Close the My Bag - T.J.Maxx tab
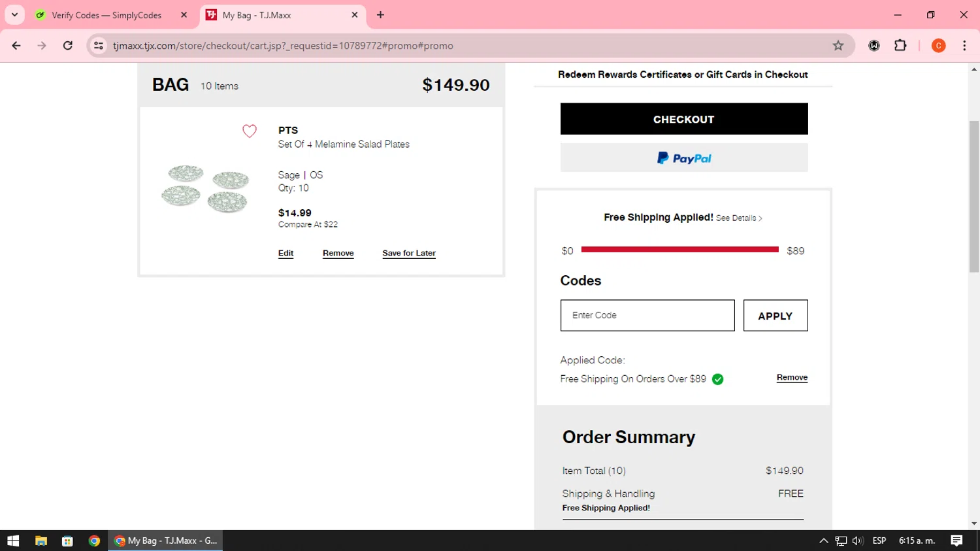The image size is (980, 551). [x=355, y=15]
